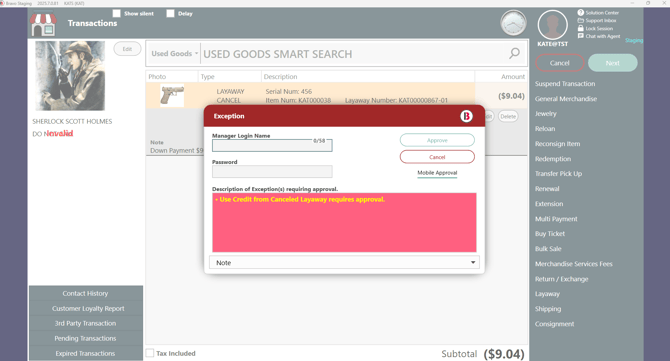This screenshot has height=361, width=670.
Task: Click Lock Session link text
Action: point(599,28)
